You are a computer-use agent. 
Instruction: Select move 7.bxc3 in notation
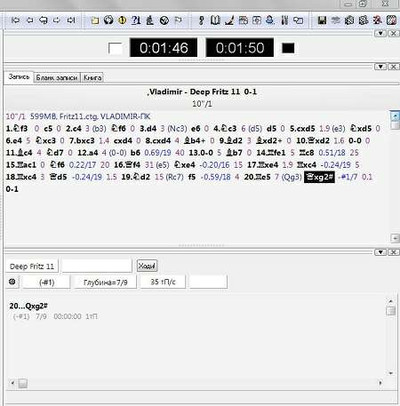tap(82, 141)
